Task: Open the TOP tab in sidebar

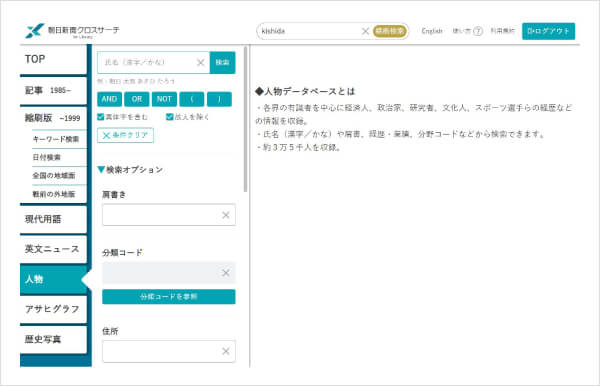Action: (53, 59)
